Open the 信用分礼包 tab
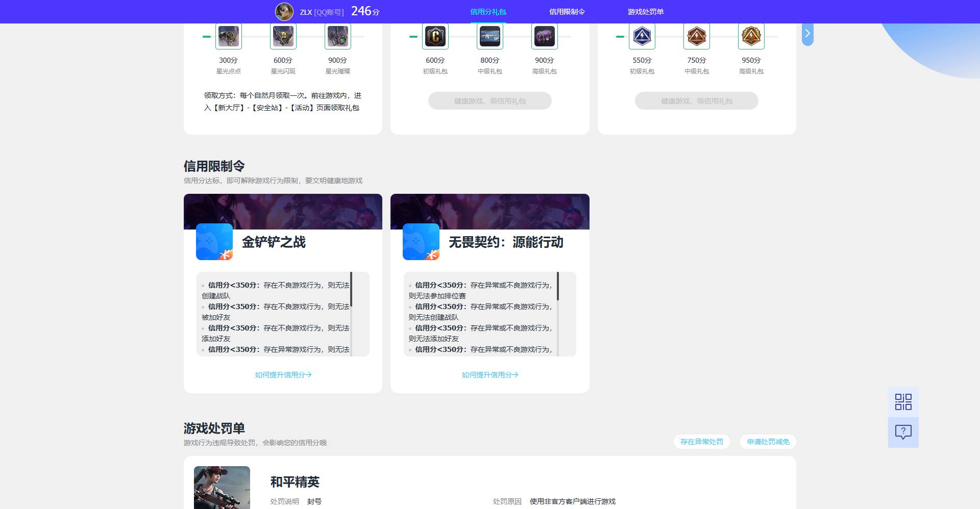This screenshot has height=509, width=980. (488, 12)
